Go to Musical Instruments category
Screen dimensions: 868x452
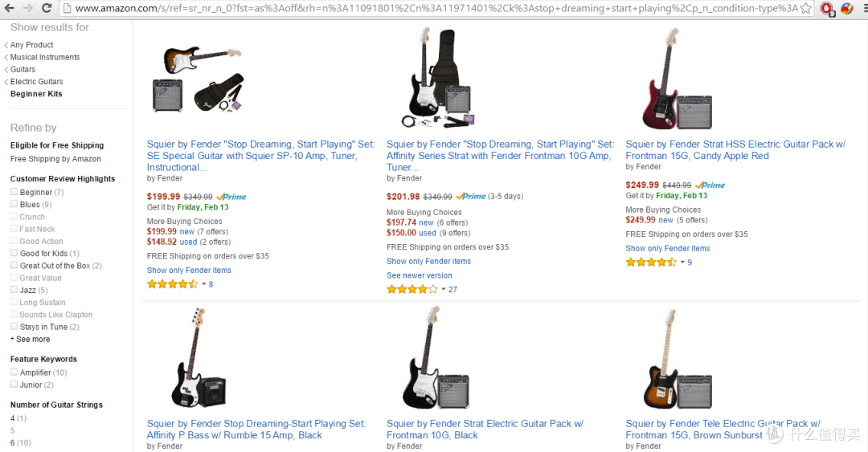44,57
